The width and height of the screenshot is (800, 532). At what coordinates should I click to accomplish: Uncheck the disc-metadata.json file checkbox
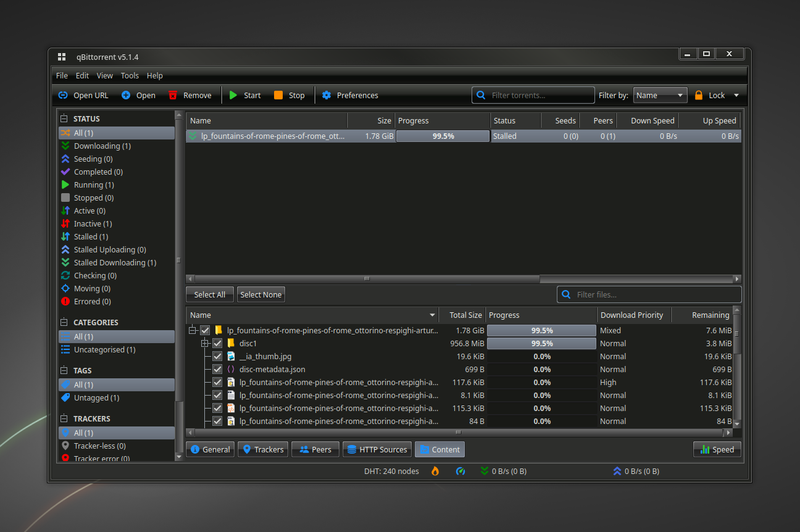coord(217,370)
